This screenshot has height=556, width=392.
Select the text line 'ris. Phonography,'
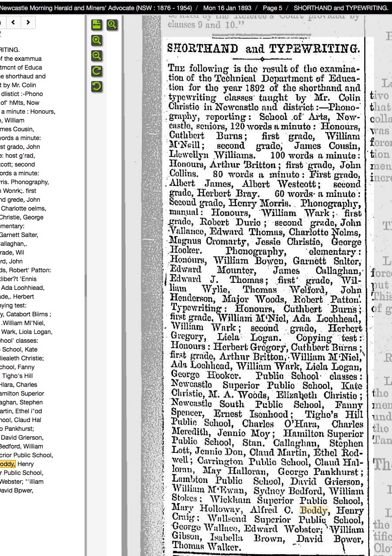pos(24,182)
